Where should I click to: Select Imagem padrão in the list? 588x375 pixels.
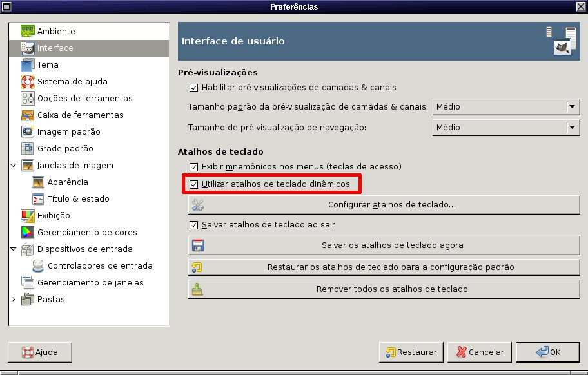coord(89,132)
